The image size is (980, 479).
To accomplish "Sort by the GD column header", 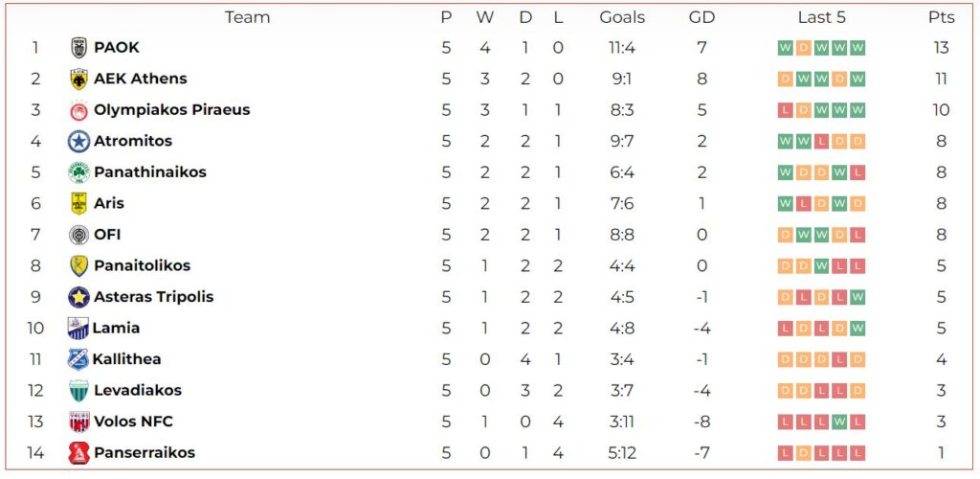I will (702, 17).
